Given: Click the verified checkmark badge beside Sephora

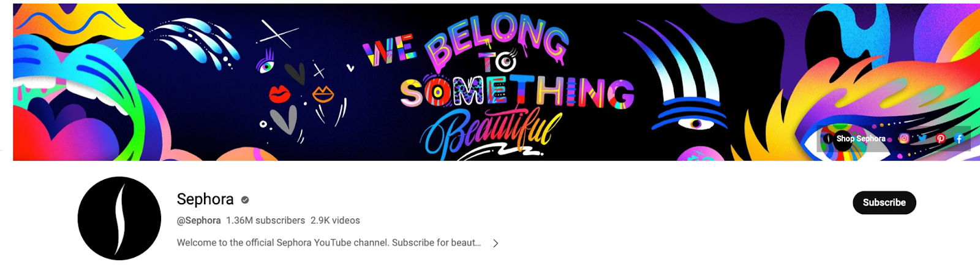Looking at the screenshot, I should [x=245, y=200].
